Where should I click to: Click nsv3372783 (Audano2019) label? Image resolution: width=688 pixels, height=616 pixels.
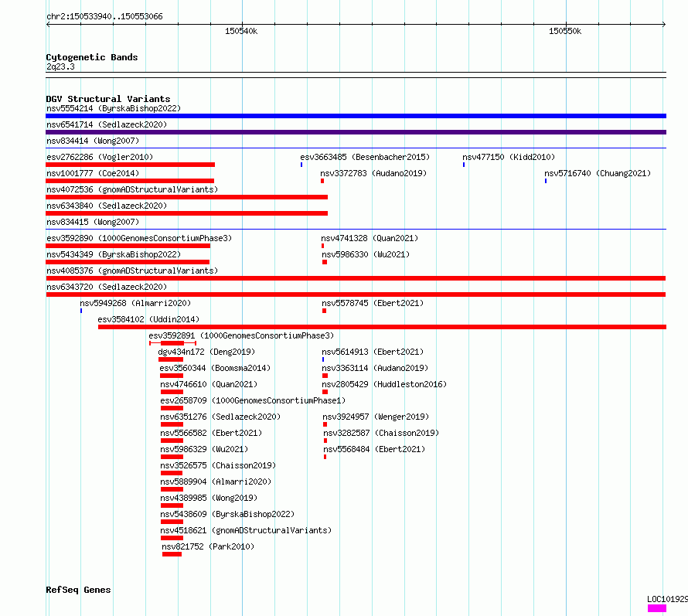[373, 173]
